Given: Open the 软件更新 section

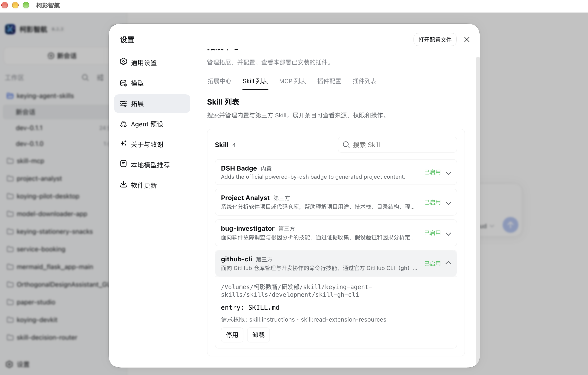Looking at the screenshot, I should [x=152, y=185].
